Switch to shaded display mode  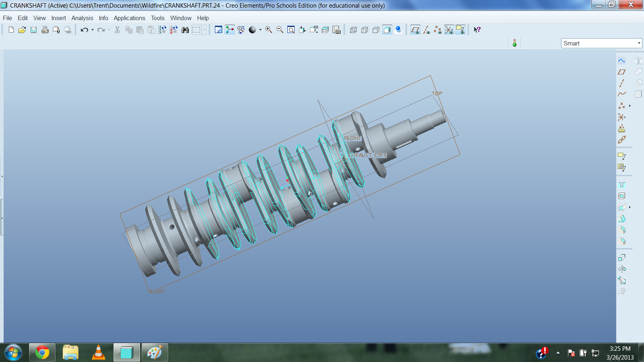click(x=387, y=30)
